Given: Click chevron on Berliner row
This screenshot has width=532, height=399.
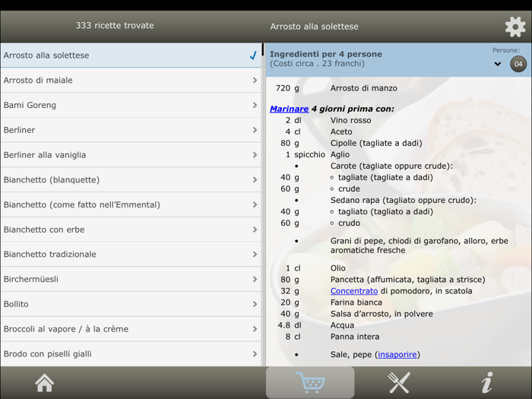Looking at the screenshot, I should coord(255,130).
